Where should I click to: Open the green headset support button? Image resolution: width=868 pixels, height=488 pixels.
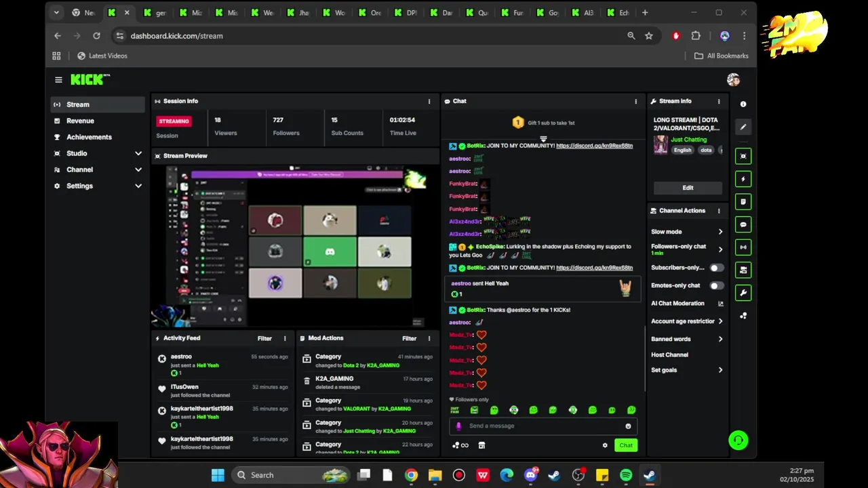coord(738,441)
